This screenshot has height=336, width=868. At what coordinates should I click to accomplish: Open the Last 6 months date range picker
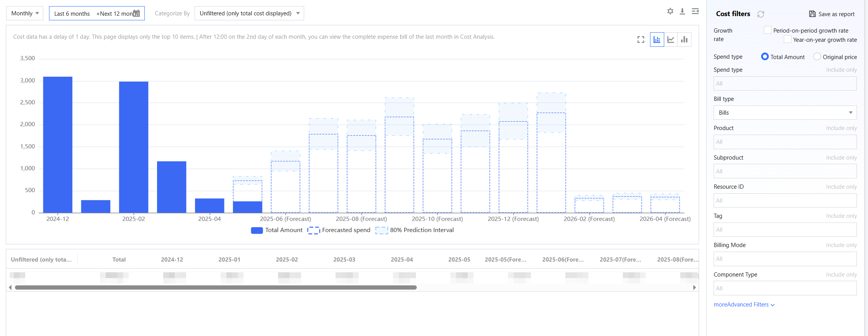(x=97, y=13)
